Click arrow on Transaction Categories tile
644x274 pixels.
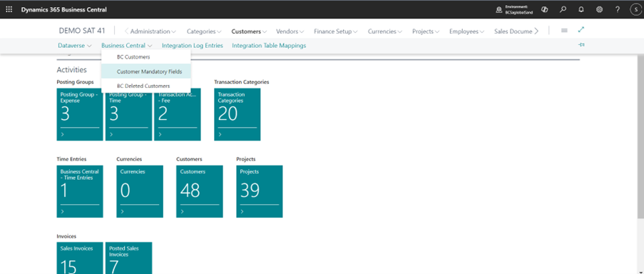click(x=220, y=134)
